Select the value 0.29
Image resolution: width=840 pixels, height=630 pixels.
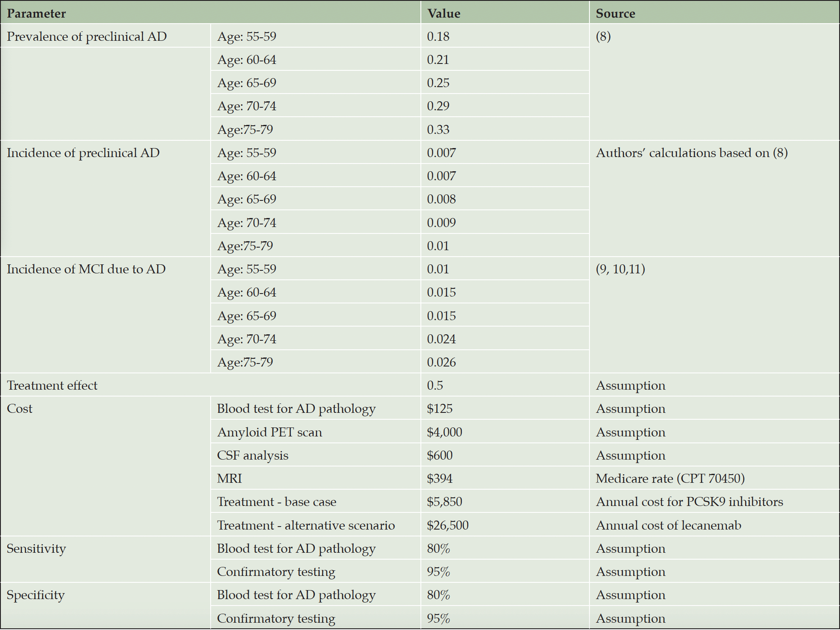pos(438,106)
